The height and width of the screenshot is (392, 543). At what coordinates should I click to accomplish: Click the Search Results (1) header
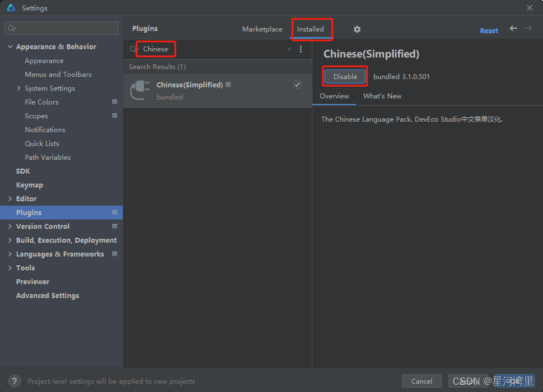click(157, 66)
